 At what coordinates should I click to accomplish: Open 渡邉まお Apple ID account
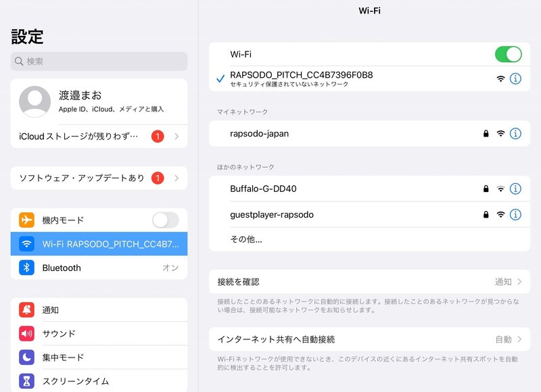coord(99,101)
